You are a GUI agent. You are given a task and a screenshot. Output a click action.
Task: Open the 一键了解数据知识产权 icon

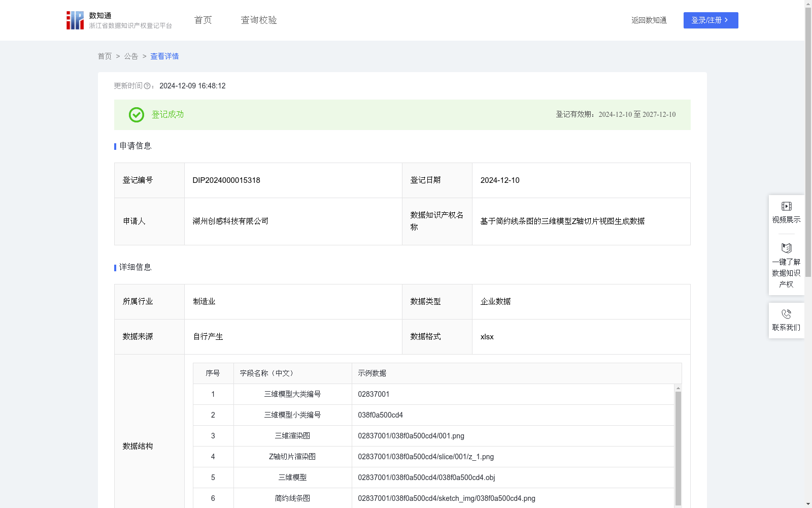pos(786,248)
